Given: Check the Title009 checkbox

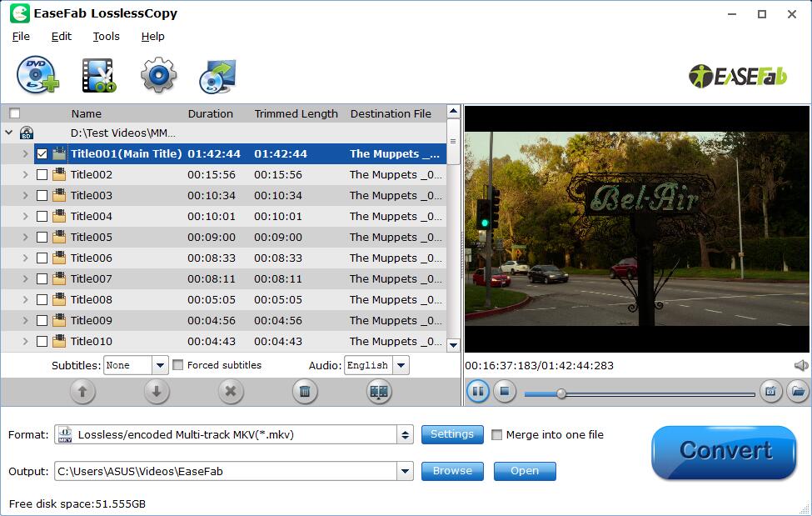Looking at the screenshot, I should pyautogui.click(x=42, y=320).
